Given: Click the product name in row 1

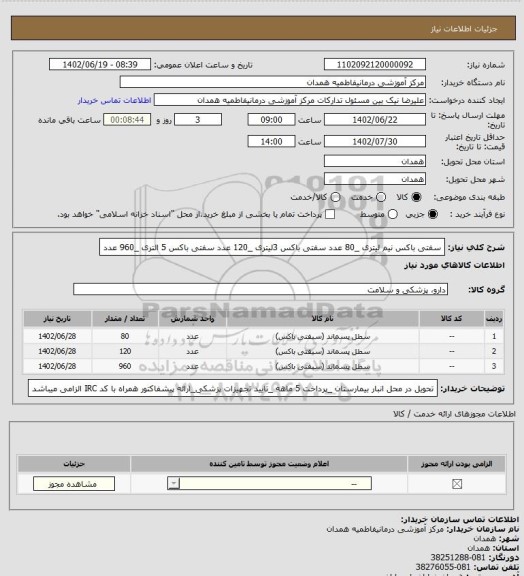Looking at the screenshot, I should tap(323, 336).
